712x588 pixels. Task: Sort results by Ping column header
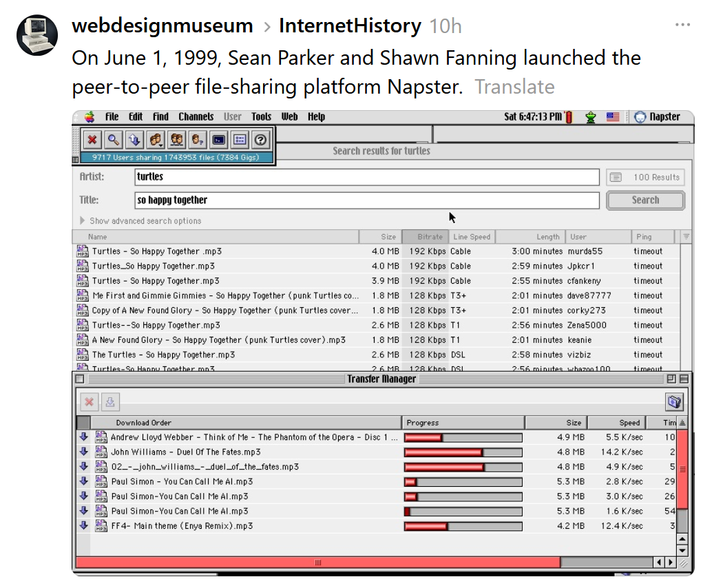click(653, 237)
